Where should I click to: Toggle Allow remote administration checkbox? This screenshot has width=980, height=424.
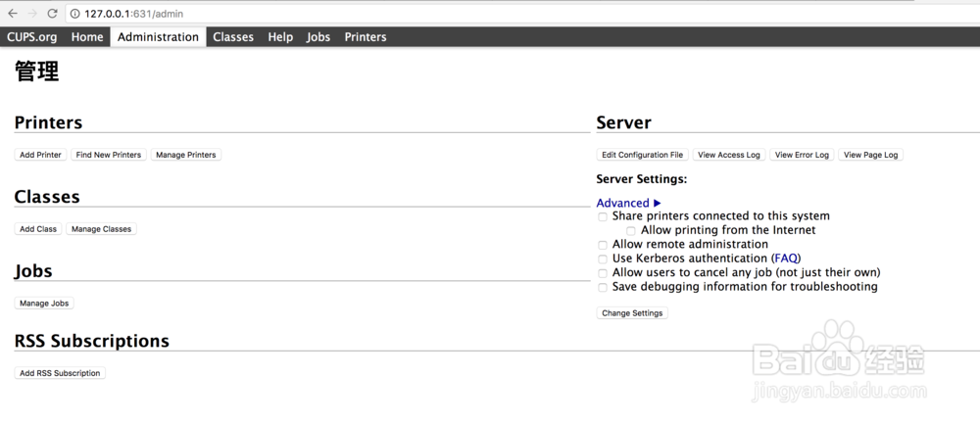603,245
